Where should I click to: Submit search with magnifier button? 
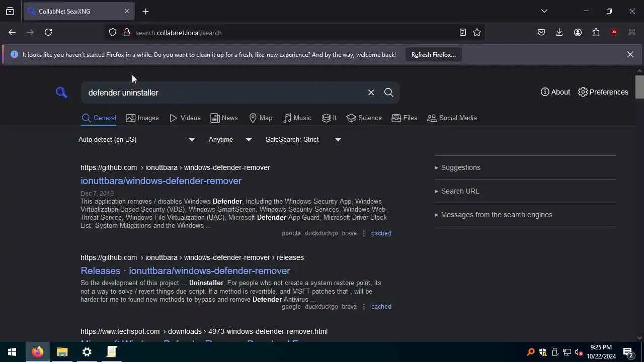(388, 93)
